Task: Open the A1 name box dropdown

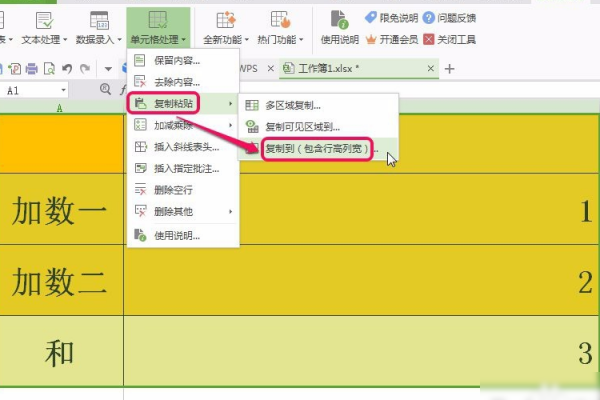Action: [63, 91]
